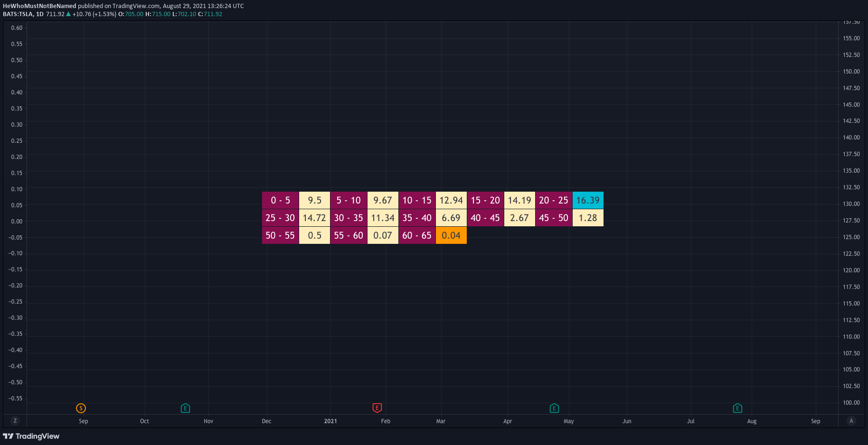
Task: Click the +10.76 (+1.53%) change value
Action: click(x=94, y=14)
